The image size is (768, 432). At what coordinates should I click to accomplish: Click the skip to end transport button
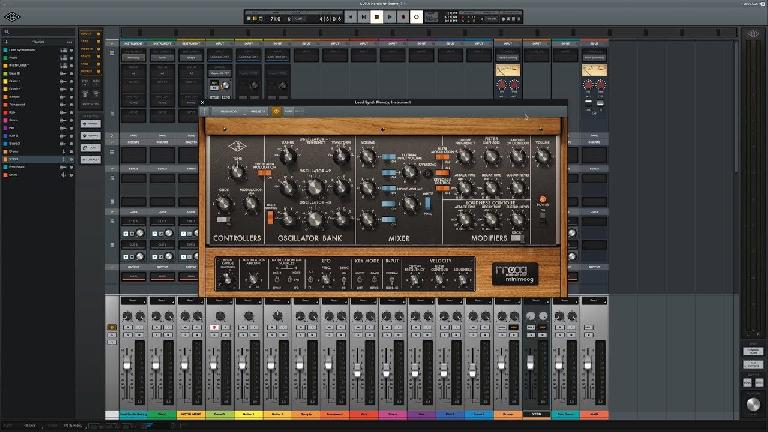(x=364, y=17)
